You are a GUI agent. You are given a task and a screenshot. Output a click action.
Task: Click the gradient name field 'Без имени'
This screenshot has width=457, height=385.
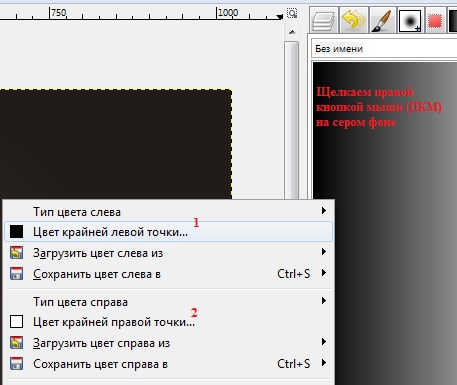pyautogui.click(x=384, y=49)
